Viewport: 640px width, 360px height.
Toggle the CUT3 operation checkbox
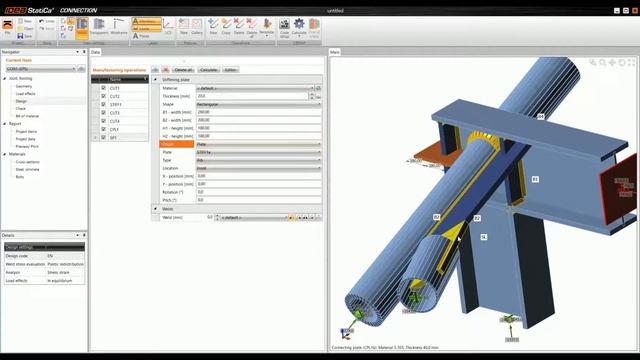point(103,113)
